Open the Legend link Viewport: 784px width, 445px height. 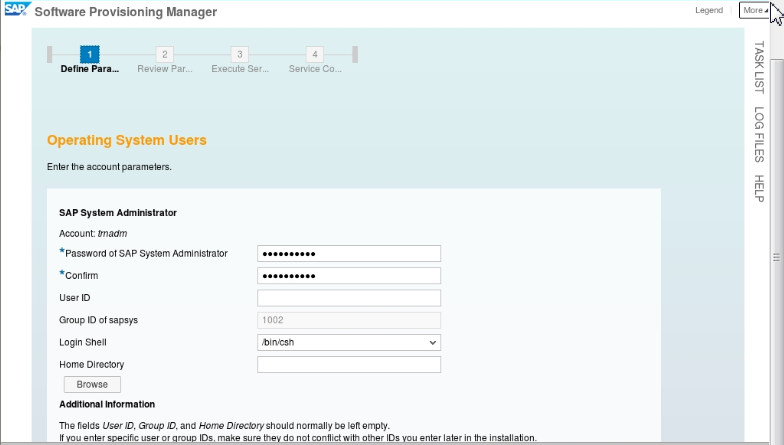708,10
